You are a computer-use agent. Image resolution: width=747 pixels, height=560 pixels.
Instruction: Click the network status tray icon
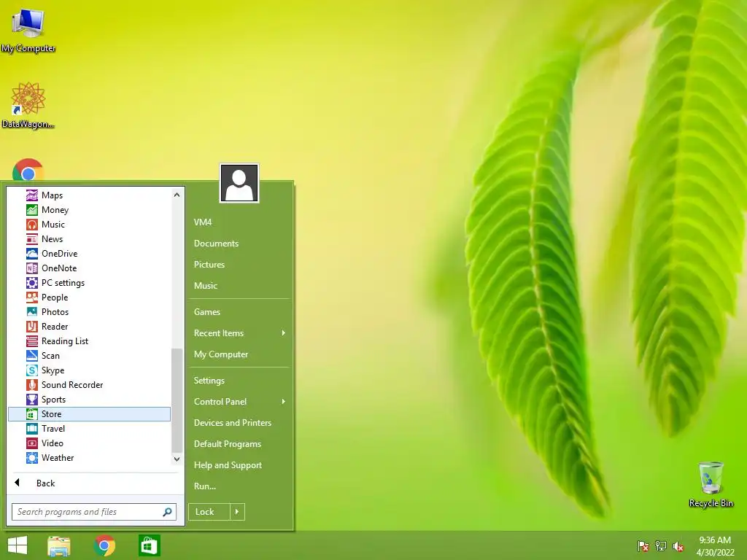coord(661,546)
